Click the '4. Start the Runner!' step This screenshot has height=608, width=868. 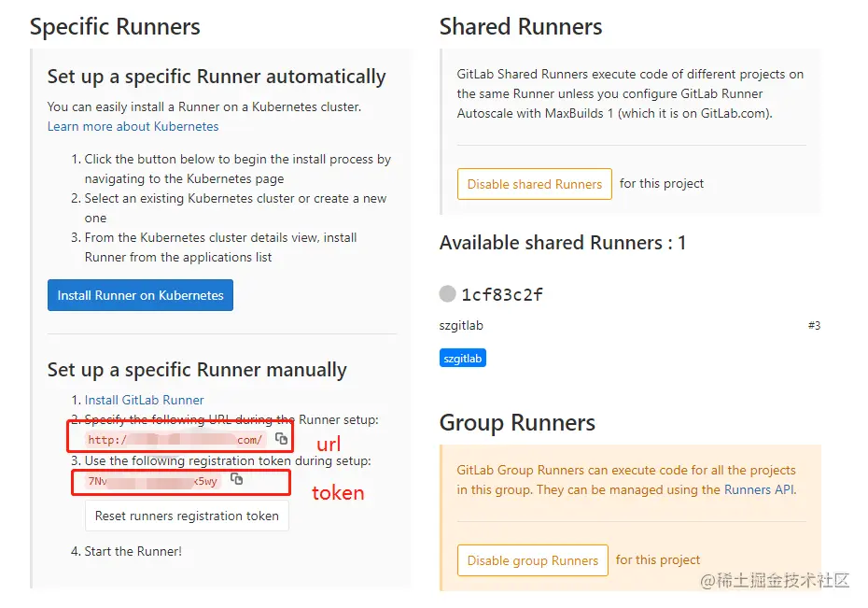tap(126, 552)
